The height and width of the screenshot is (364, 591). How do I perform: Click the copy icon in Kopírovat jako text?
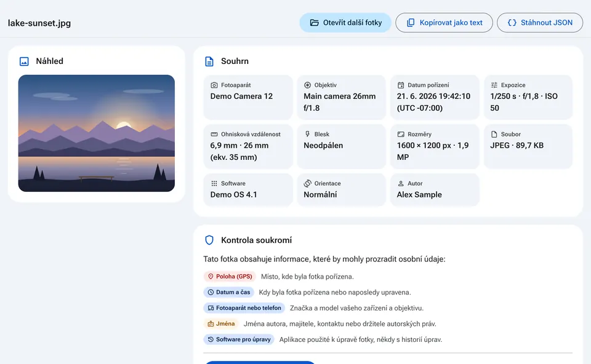click(x=411, y=23)
